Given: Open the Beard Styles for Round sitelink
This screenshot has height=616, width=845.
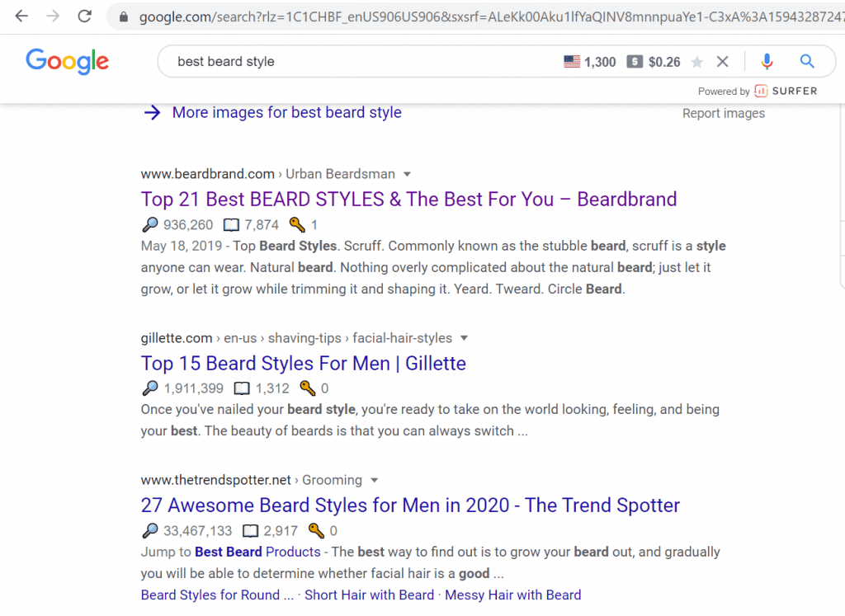Looking at the screenshot, I should [x=217, y=595].
